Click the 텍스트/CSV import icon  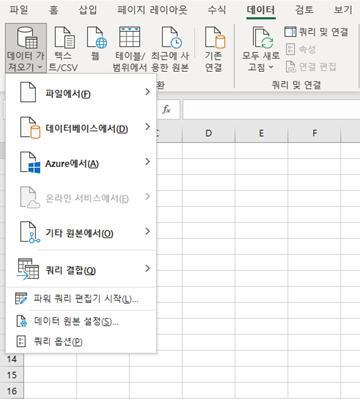point(65,38)
